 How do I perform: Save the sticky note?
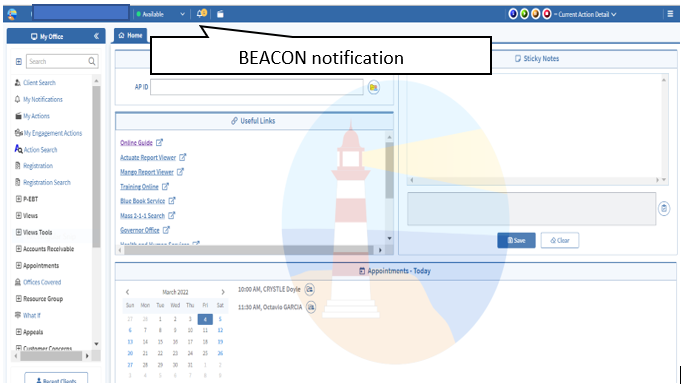click(x=516, y=240)
